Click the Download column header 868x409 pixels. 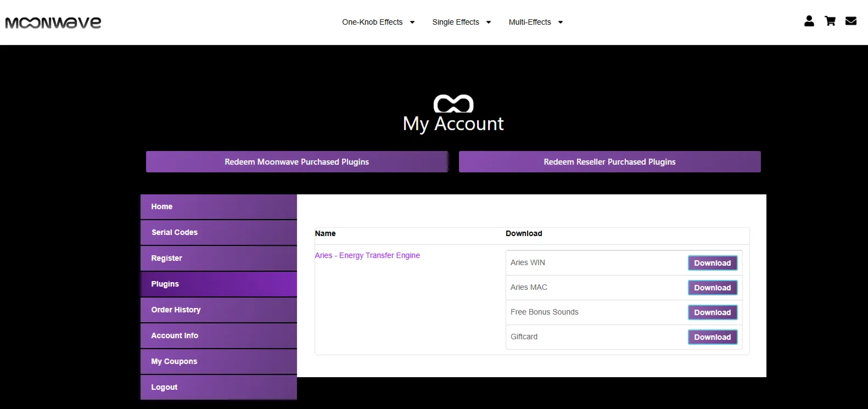[524, 233]
